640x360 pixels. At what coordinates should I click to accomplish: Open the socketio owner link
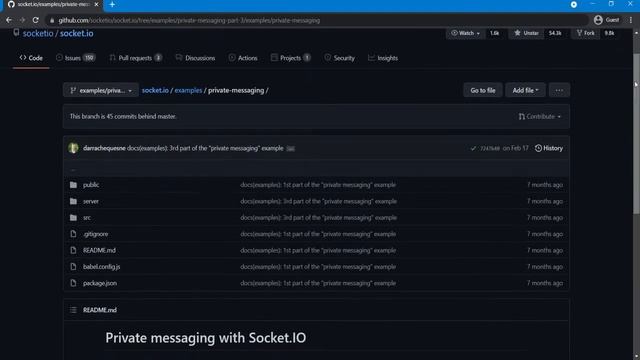coord(38,33)
